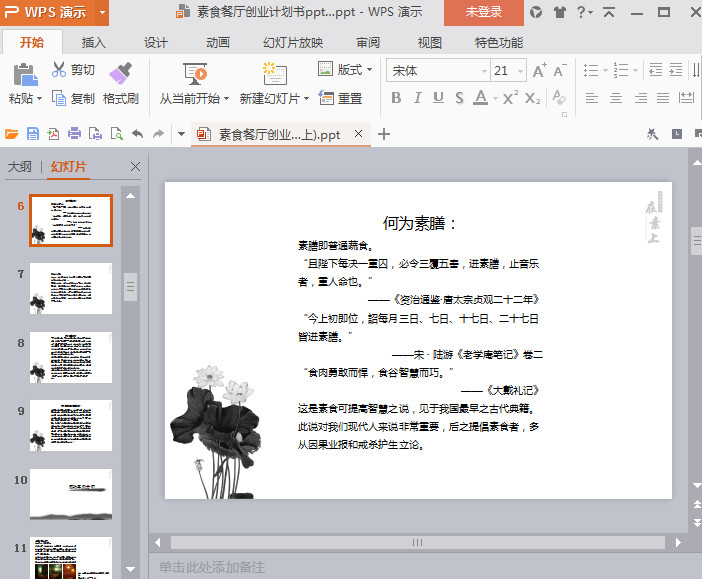Click the font color A swatch
The width and height of the screenshot is (702, 579).
click(x=480, y=98)
